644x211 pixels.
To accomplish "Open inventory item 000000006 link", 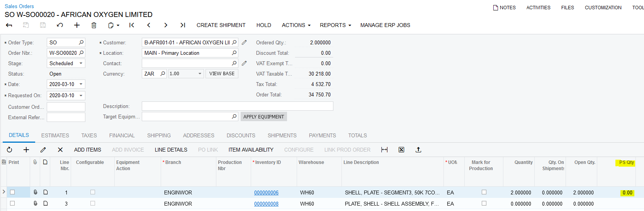I will click(266, 192).
